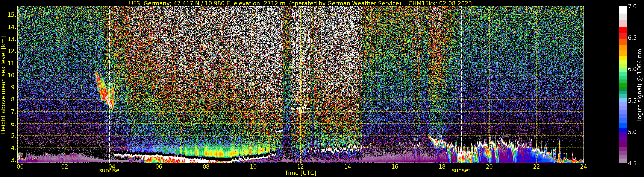644x177 pixels.
Task: Click the white dashed sunrise marker line
Action: [x=109, y=85]
